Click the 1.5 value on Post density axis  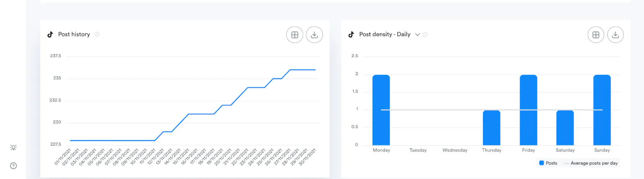click(x=355, y=92)
